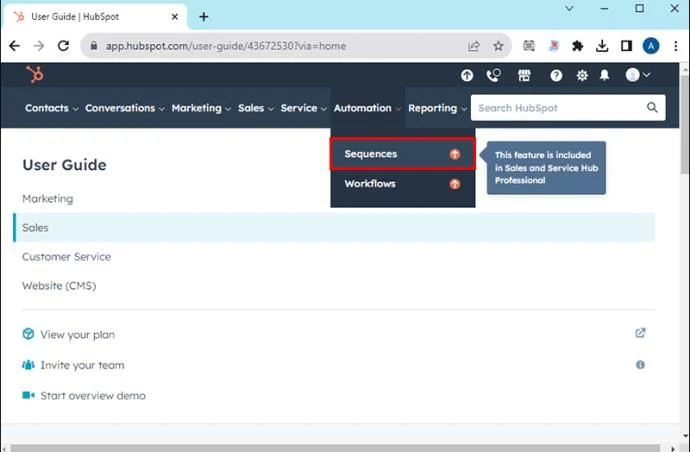Click the View your plan cube icon

tap(28, 334)
